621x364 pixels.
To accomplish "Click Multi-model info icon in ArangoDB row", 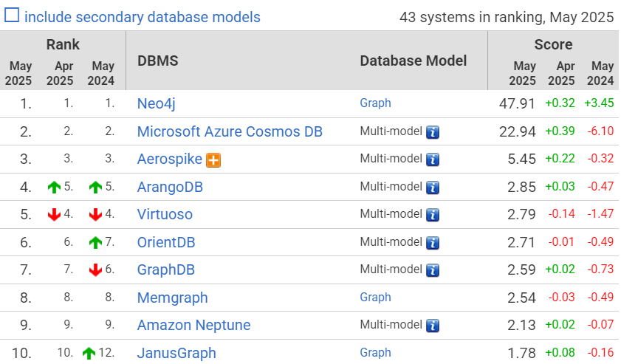I will coord(433,188).
